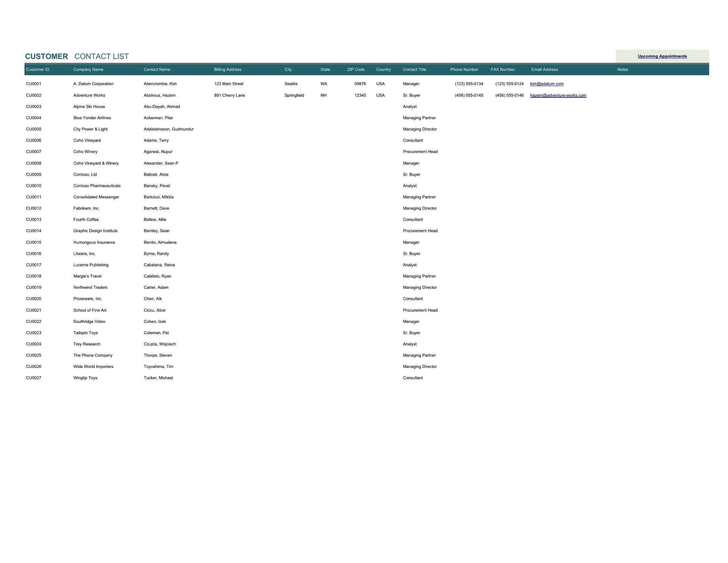Select the Contoso Pharmaceuticals cell
728x563 pixels.
coord(97,186)
